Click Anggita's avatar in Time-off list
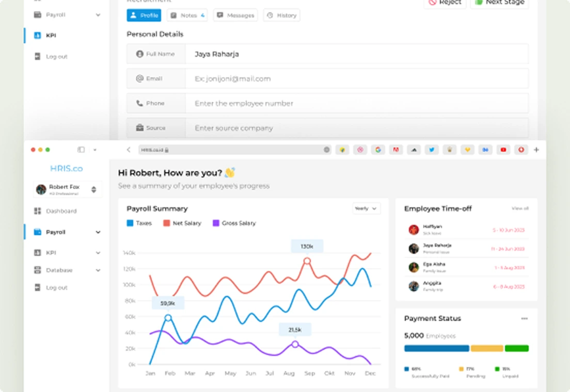 pyautogui.click(x=414, y=286)
